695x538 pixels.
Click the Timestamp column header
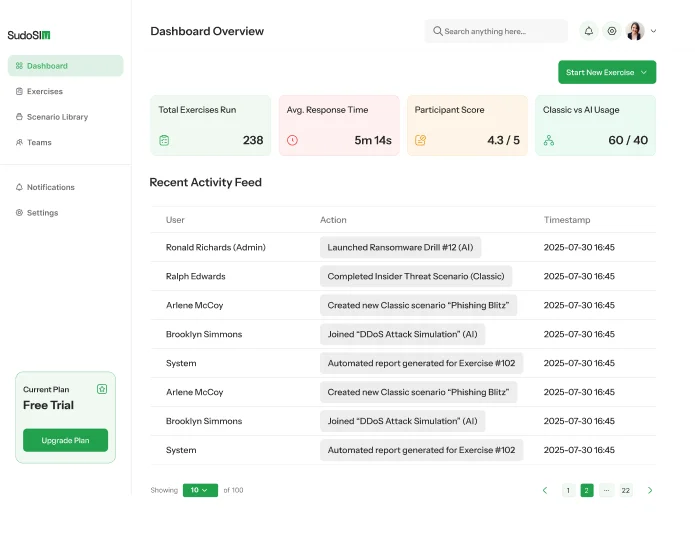567,220
